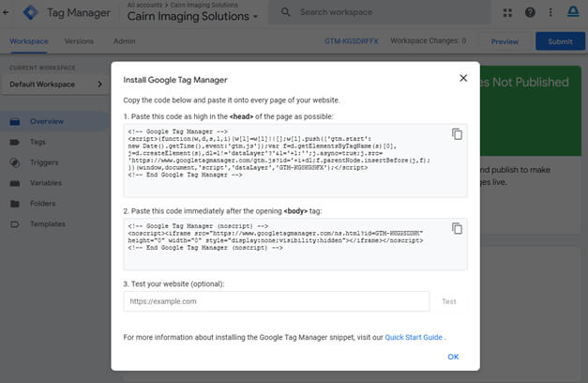This screenshot has height=383, width=588.
Task: Click the Overview sidebar icon
Action: pyautogui.click(x=15, y=122)
